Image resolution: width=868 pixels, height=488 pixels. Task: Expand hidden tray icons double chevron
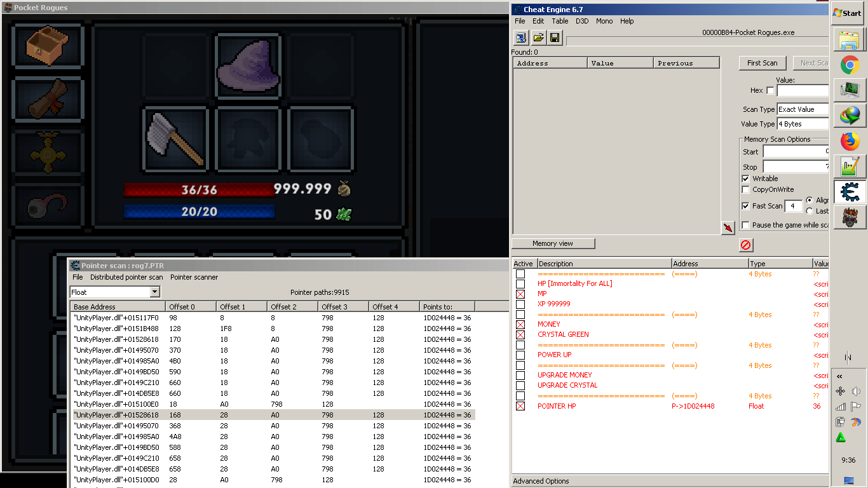click(x=839, y=376)
